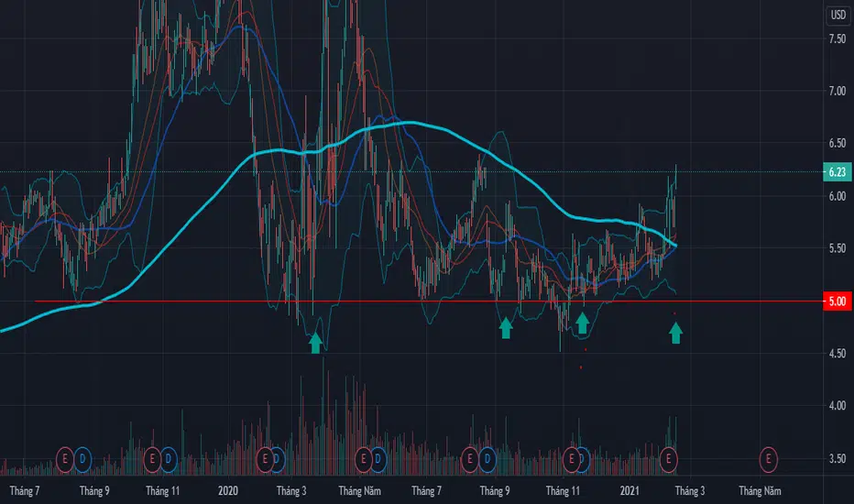The image size is (854, 504).
Task: Click the 3.50 price scale value
Action: point(838,459)
